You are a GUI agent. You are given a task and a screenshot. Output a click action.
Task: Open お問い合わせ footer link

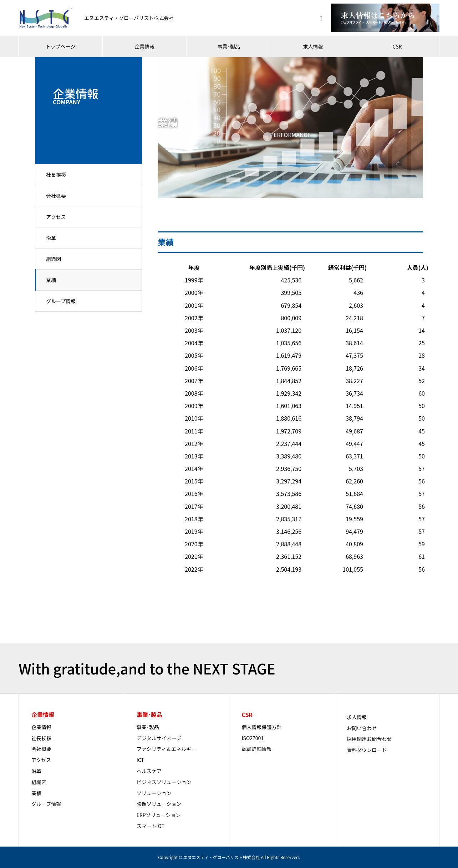(x=362, y=728)
